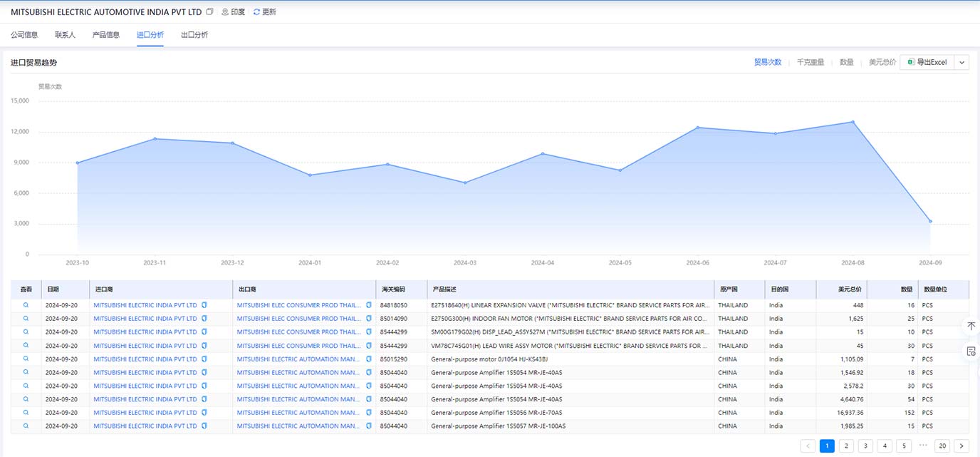Copy importer name in LEAD WIRE ASSY row

tap(204, 345)
